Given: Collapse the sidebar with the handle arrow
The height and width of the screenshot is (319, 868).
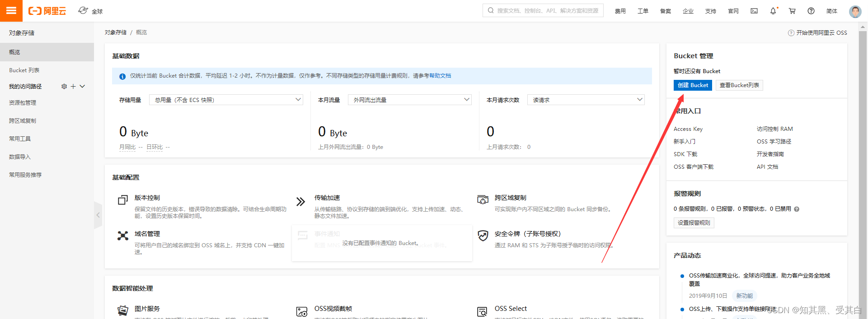Looking at the screenshot, I should 98,215.
